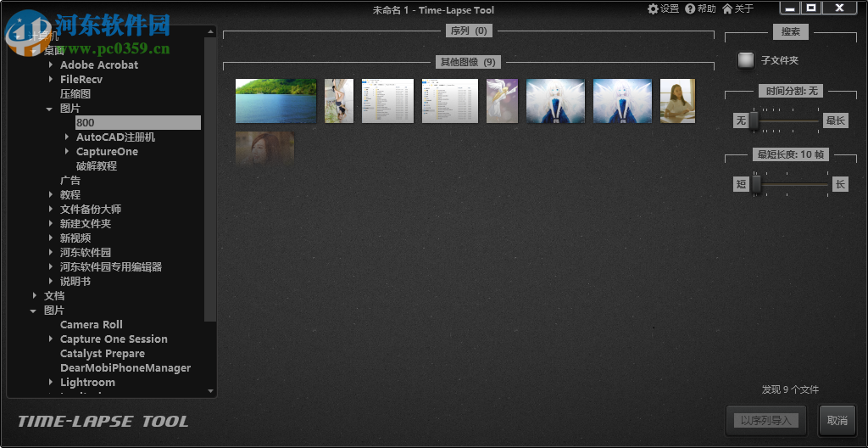Expand the 文档 folder arrow
This screenshot has height=448, width=868.
[x=34, y=295]
